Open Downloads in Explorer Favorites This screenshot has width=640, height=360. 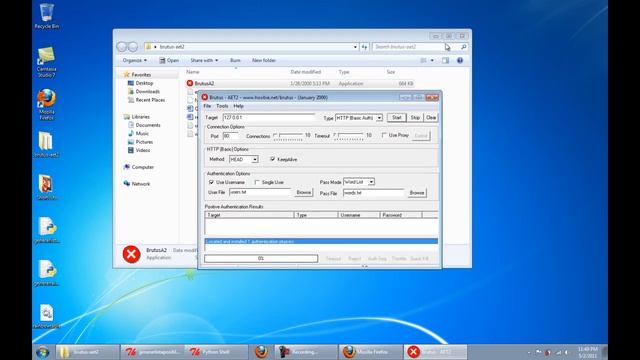tap(143, 91)
